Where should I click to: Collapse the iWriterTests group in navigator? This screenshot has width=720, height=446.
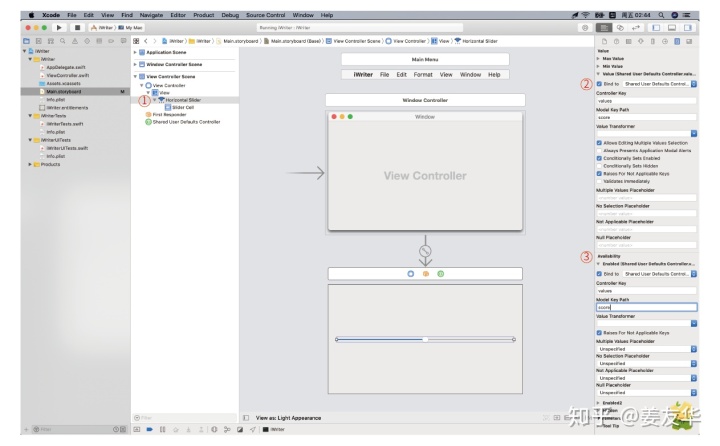coord(30,116)
